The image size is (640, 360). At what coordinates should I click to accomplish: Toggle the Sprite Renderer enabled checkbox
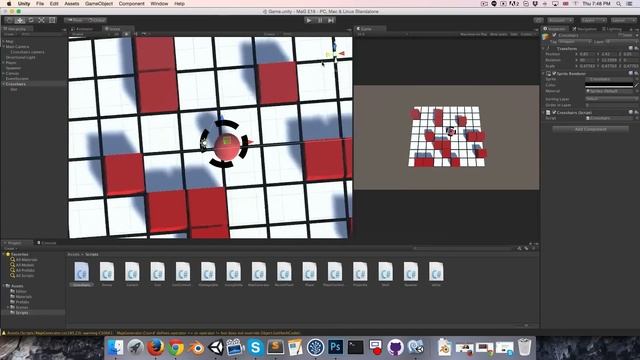pos(554,73)
